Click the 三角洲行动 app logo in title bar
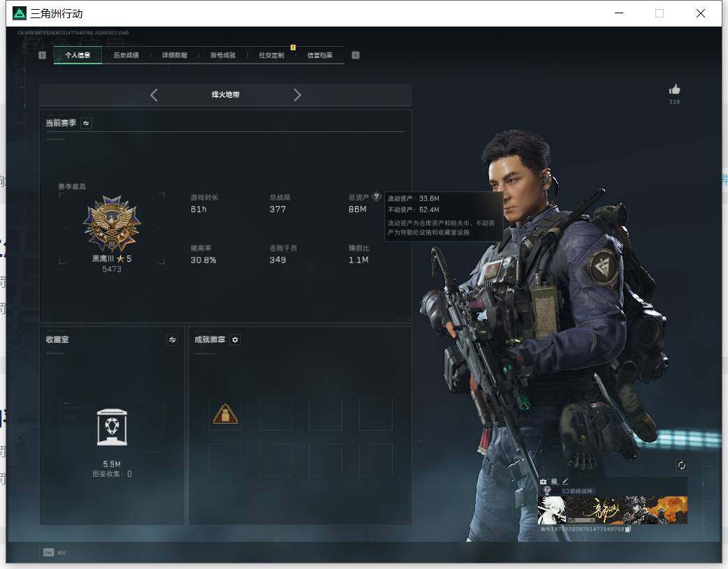728x569 pixels. [x=20, y=13]
